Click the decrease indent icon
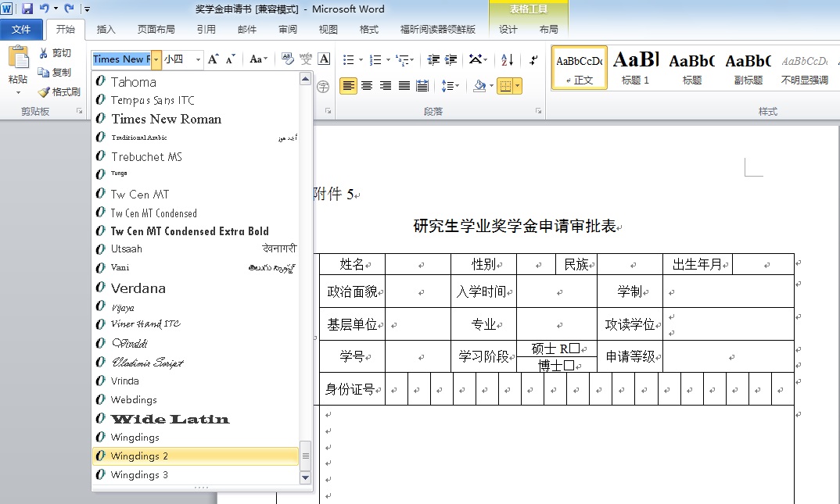Image resolution: width=840 pixels, height=504 pixels. coord(433,59)
